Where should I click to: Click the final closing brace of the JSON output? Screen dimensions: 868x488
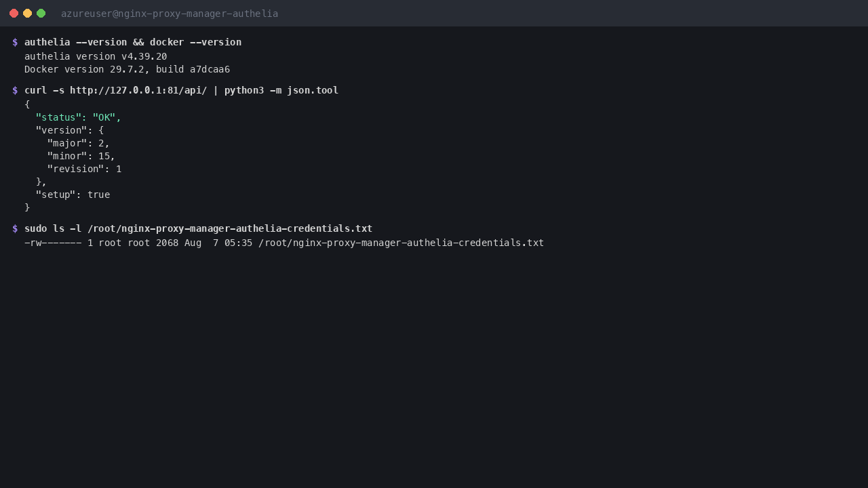click(27, 207)
